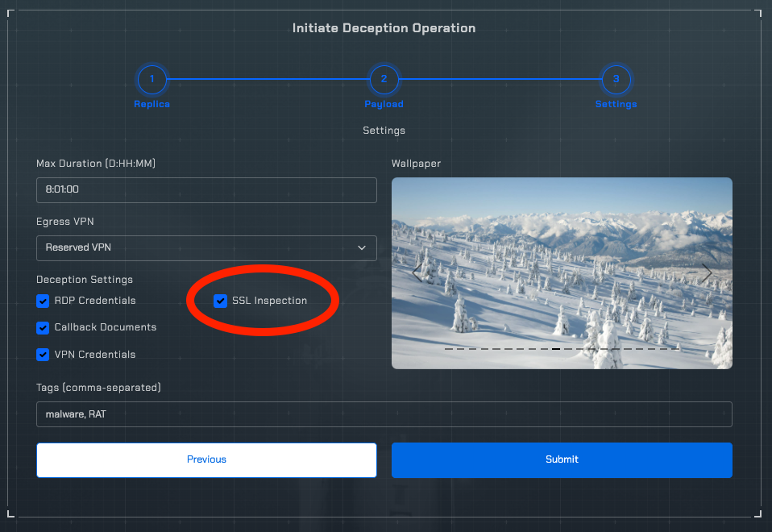Show the next wallpaper image
772x532 pixels.
click(706, 272)
